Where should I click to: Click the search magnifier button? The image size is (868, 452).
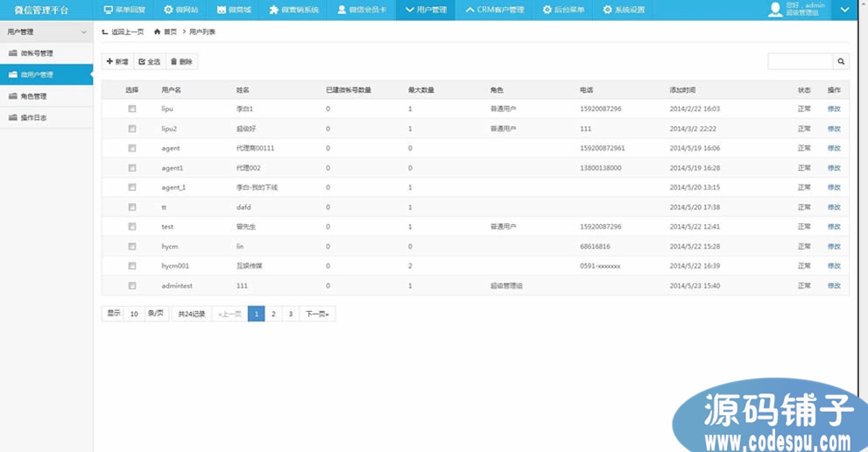(x=841, y=61)
